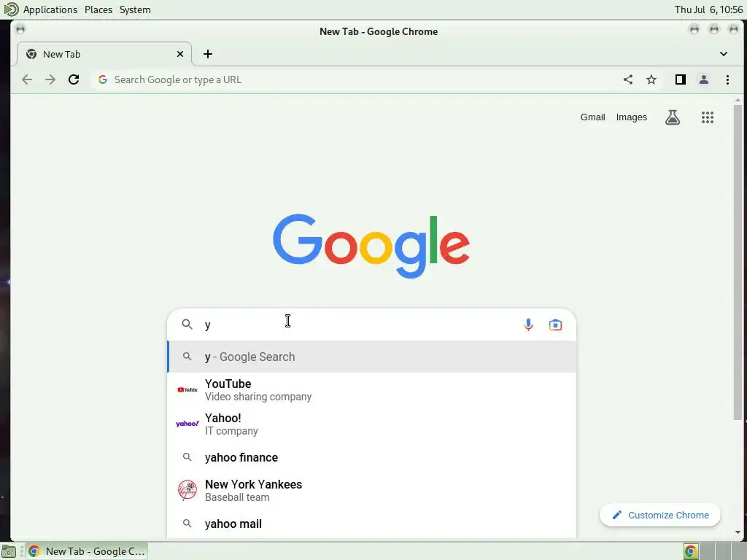
Task: Select the Yahoo! IT company suggestion
Action: (371, 424)
